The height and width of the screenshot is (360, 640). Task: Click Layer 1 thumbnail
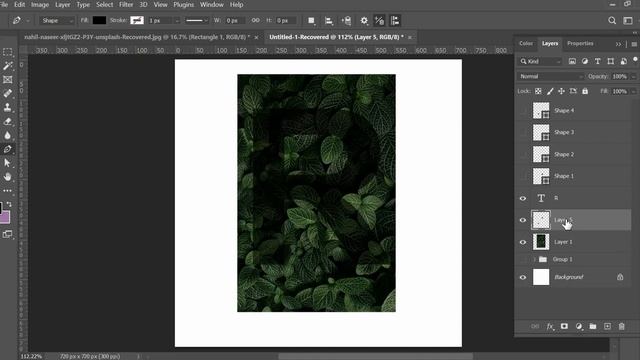point(541,242)
